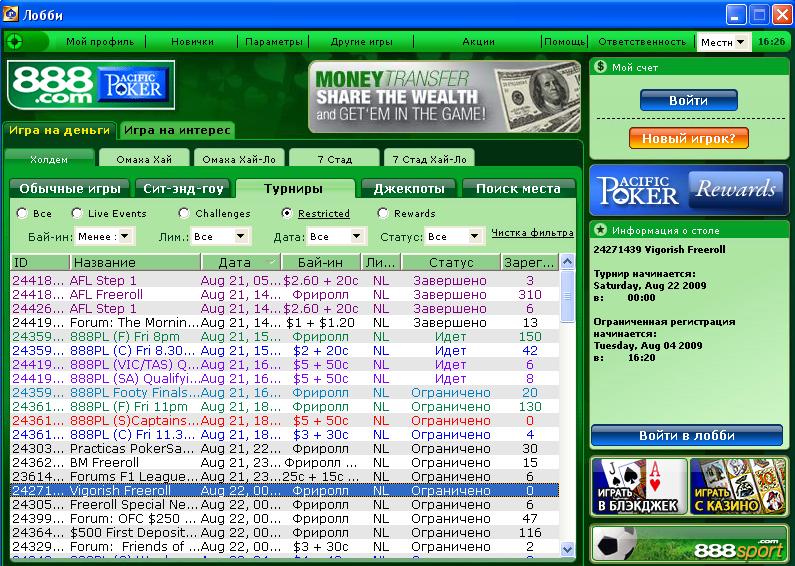Open the Ответственность menu
The image size is (795, 566).
[x=642, y=42]
